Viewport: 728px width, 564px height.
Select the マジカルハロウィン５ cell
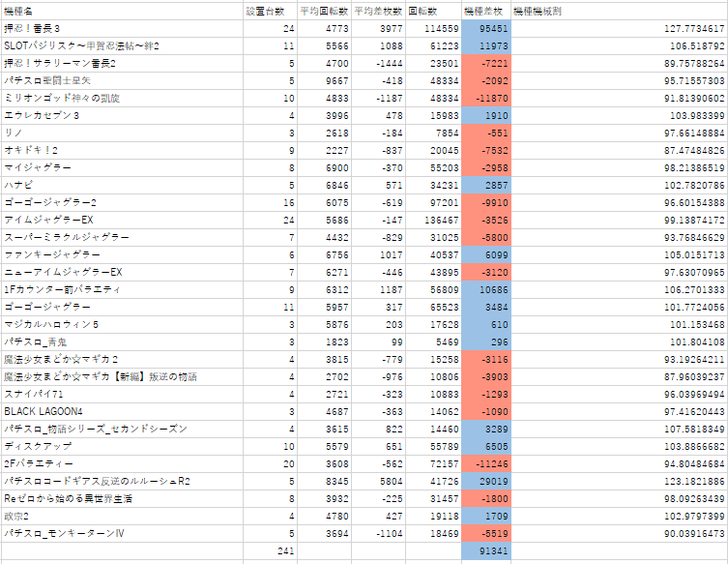122,325
